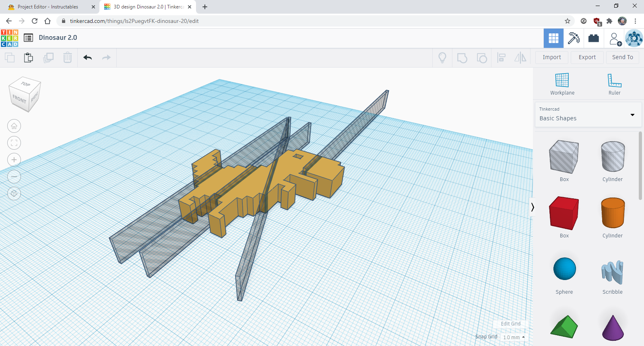The width and height of the screenshot is (644, 346).
Task: Go back in browser history
Action: pos(9,21)
